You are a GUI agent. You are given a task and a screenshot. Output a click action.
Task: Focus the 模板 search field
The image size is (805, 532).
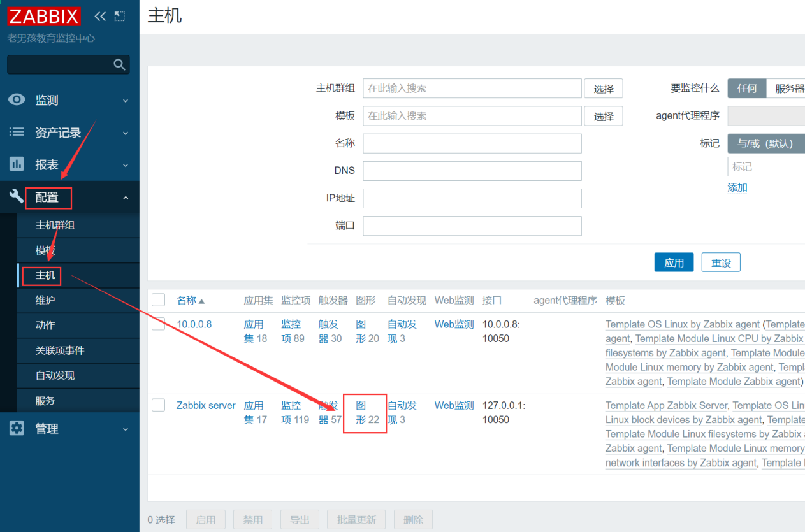click(x=472, y=116)
